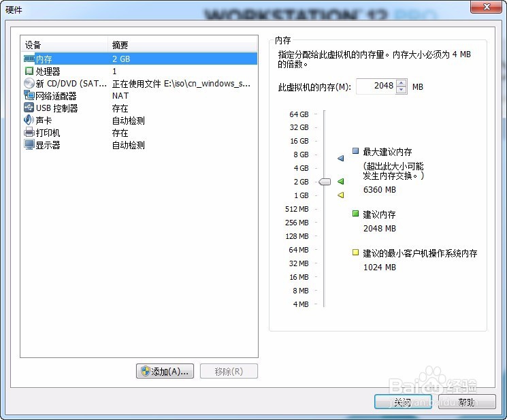Click the summary 'E:\iso\cn_windows_s...' text
507x420 pixels.
point(207,84)
